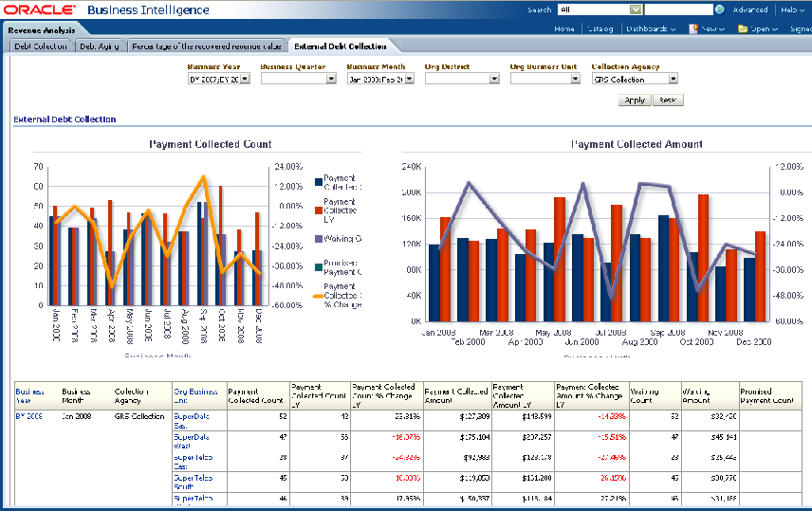Open the Org District dropdown
This screenshot has width=812, height=511.
(494, 79)
